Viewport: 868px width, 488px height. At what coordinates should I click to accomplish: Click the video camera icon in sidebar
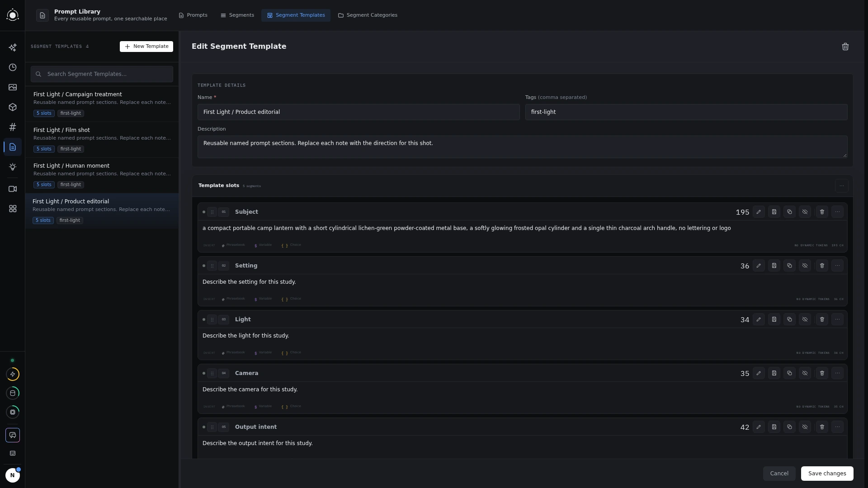pos(13,189)
